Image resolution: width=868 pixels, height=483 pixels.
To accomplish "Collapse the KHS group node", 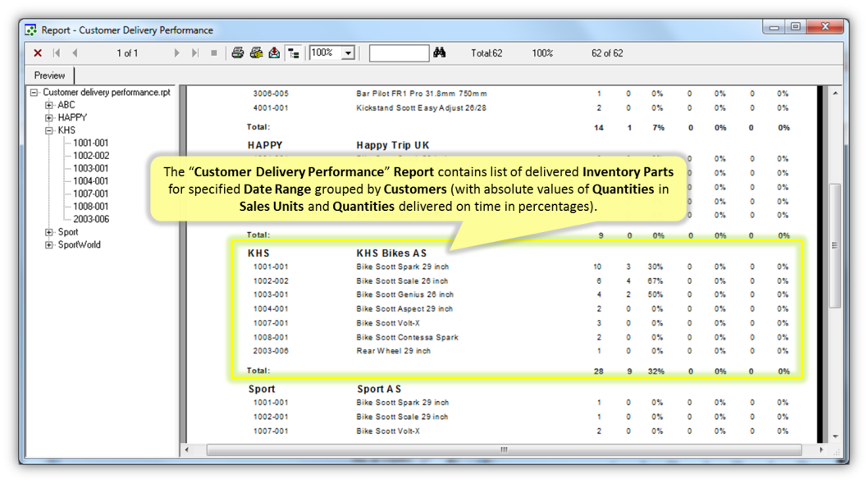I will pos(49,130).
